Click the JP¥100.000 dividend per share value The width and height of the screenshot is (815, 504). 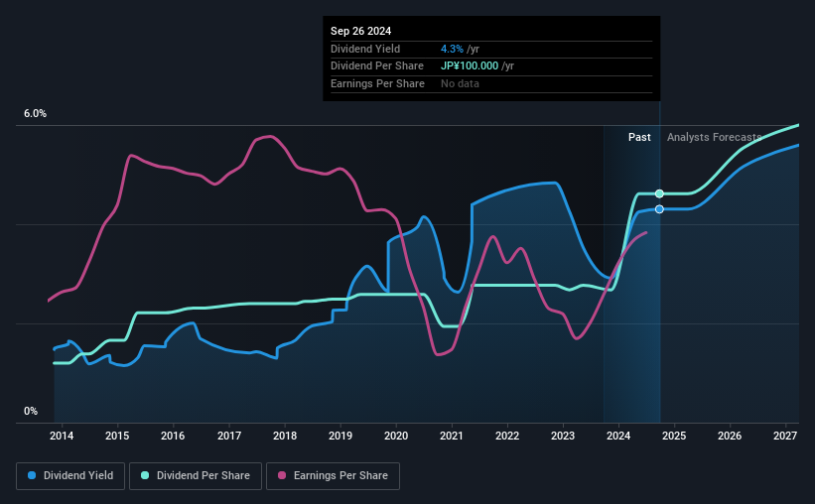tap(470, 66)
